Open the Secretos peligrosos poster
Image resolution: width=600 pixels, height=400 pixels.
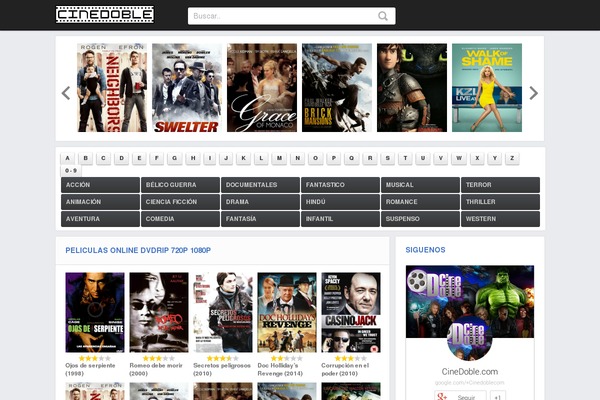pos(223,312)
